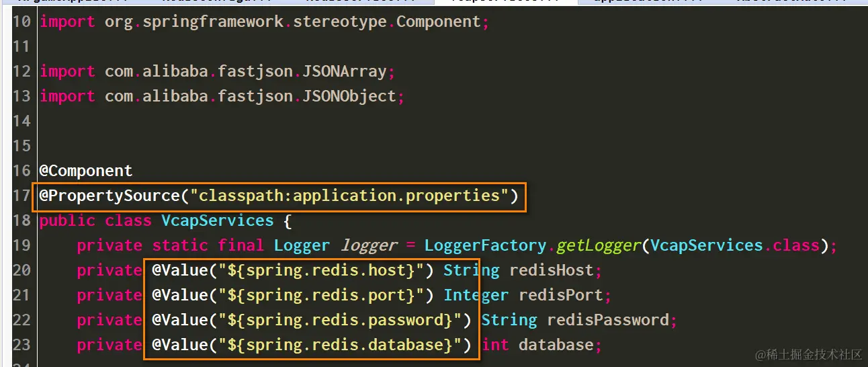Click line number 23 in the gutter
The height and width of the screenshot is (367, 868).
(21, 345)
